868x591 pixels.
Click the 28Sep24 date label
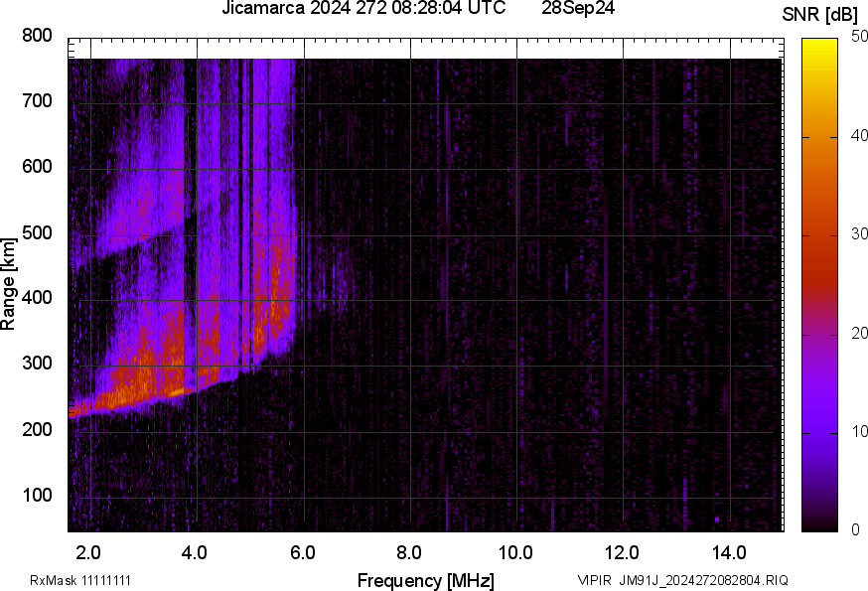click(579, 9)
